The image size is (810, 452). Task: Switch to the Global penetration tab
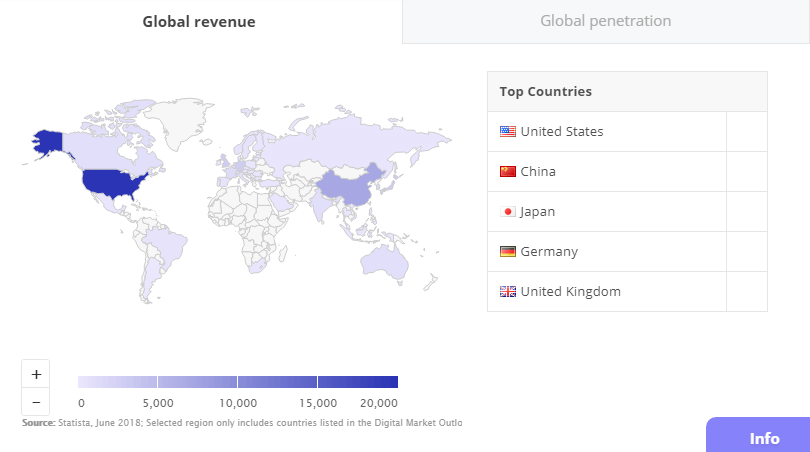pos(606,21)
